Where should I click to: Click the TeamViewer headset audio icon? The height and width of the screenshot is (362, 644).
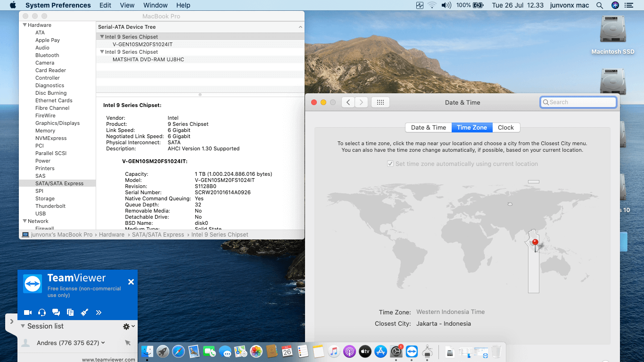tap(42, 313)
